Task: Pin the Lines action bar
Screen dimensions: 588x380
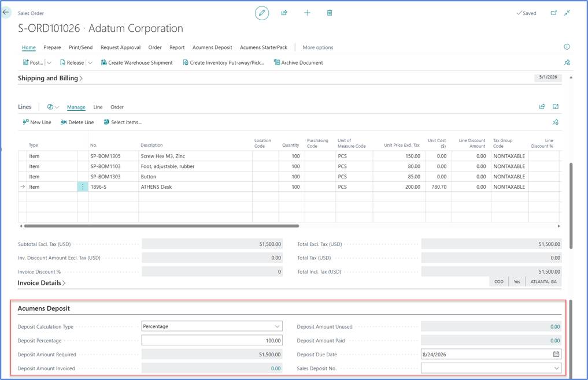Action: (x=556, y=122)
